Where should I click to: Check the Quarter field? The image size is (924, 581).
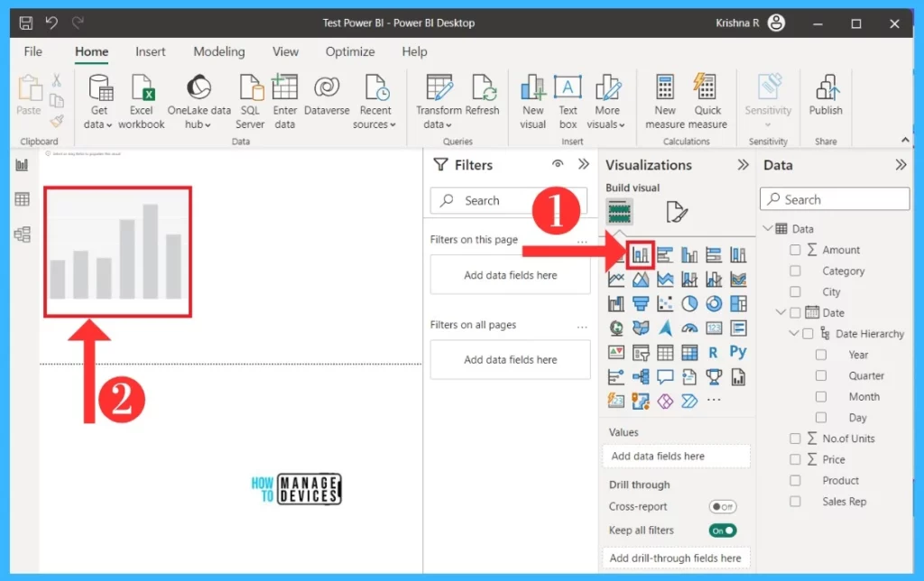click(x=821, y=375)
